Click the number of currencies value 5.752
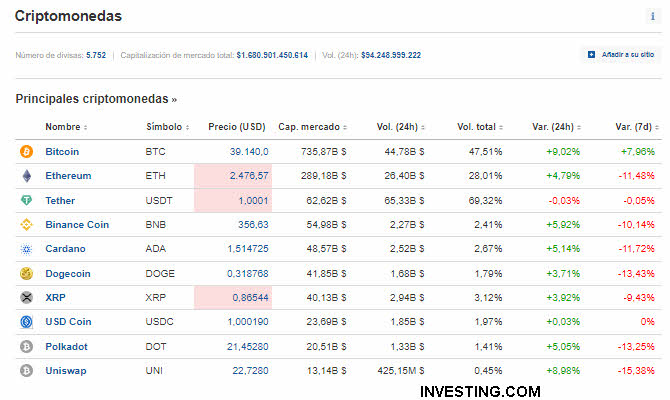Viewport: 670px width, 400px height. [95, 55]
